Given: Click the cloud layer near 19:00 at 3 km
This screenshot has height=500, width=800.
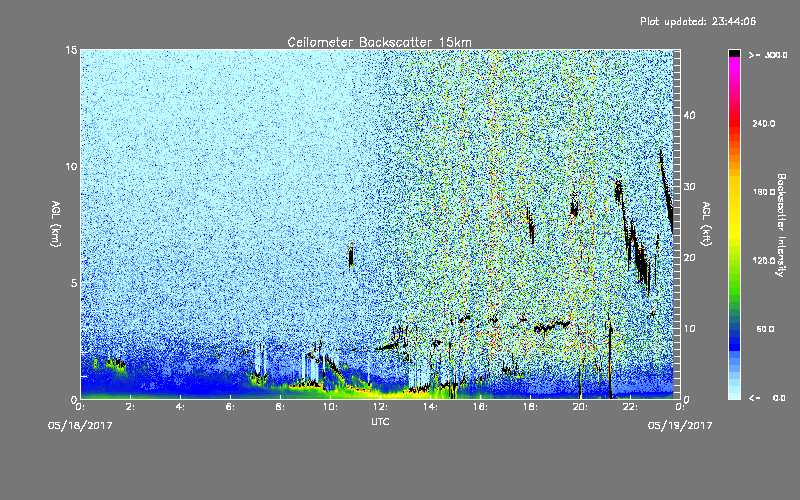Looking at the screenshot, I should click(551, 326).
